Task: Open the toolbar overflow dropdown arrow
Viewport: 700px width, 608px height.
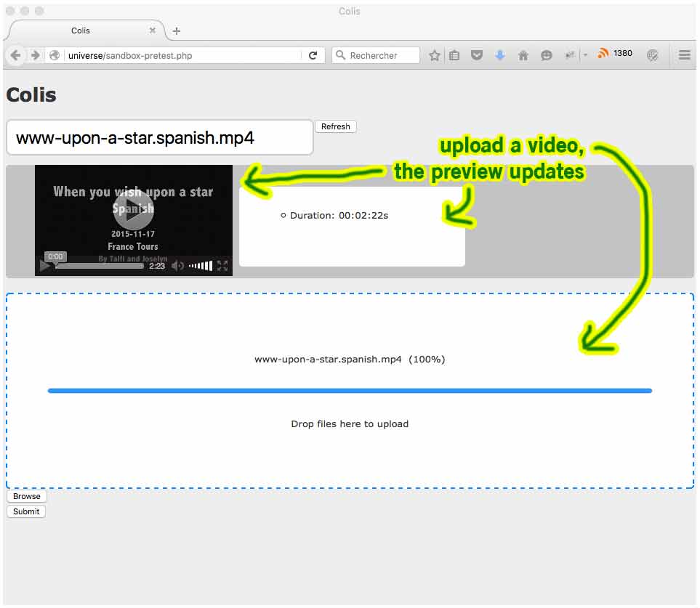Action: pyautogui.click(x=584, y=54)
